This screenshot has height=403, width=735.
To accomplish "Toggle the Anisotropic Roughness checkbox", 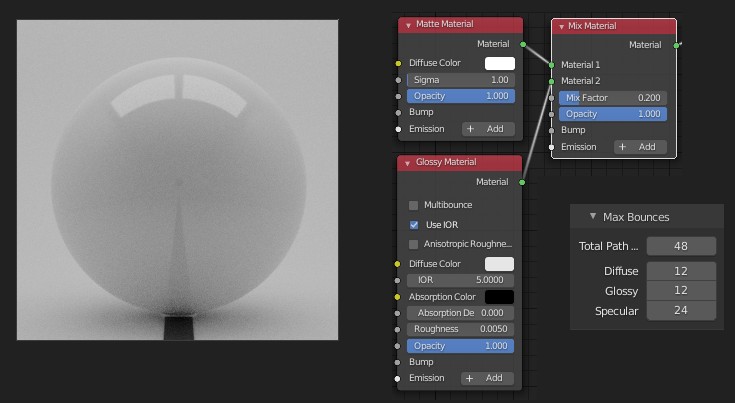I will (x=414, y=244).
